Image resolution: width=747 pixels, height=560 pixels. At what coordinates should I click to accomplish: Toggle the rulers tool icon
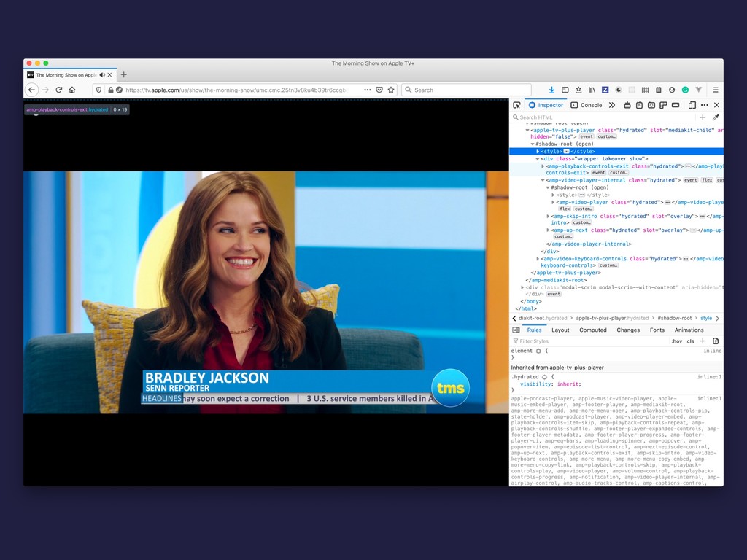[663, 105]
